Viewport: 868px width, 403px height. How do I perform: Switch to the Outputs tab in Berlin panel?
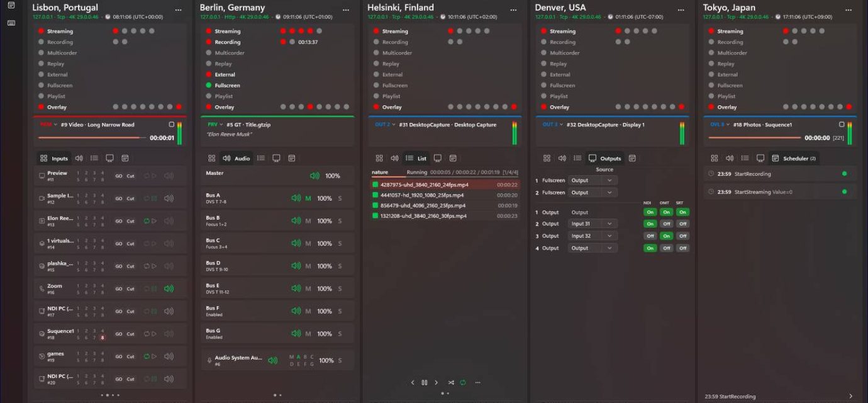(x=276, y=159)
